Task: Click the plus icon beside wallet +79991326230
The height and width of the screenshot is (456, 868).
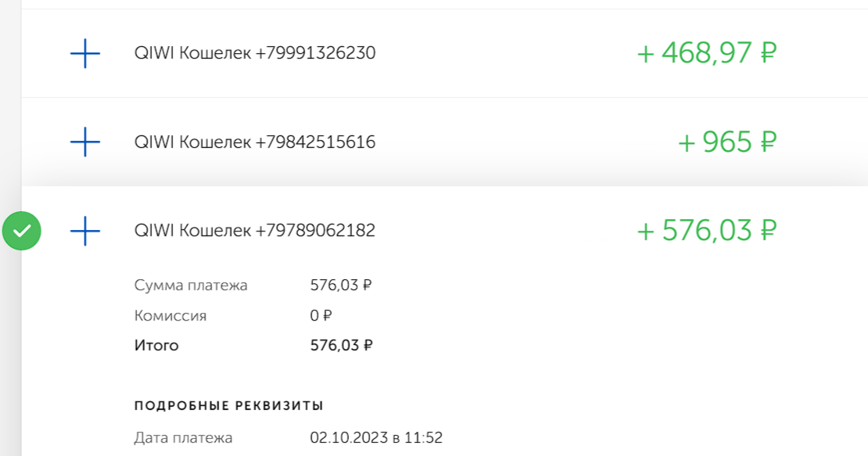Action: pyautogui.click(x=85, y=53)
